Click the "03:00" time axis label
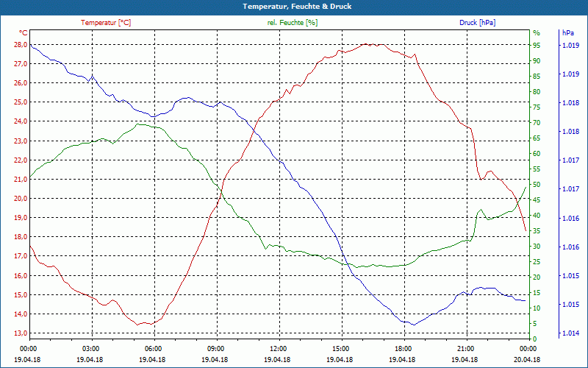Viewport: 588px width, 368px height. (x=90, y=348)
